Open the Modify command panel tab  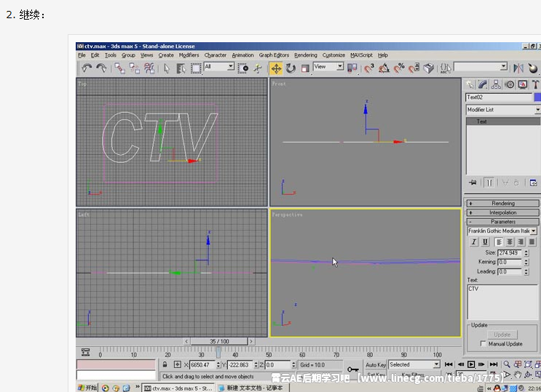(483, 84)
